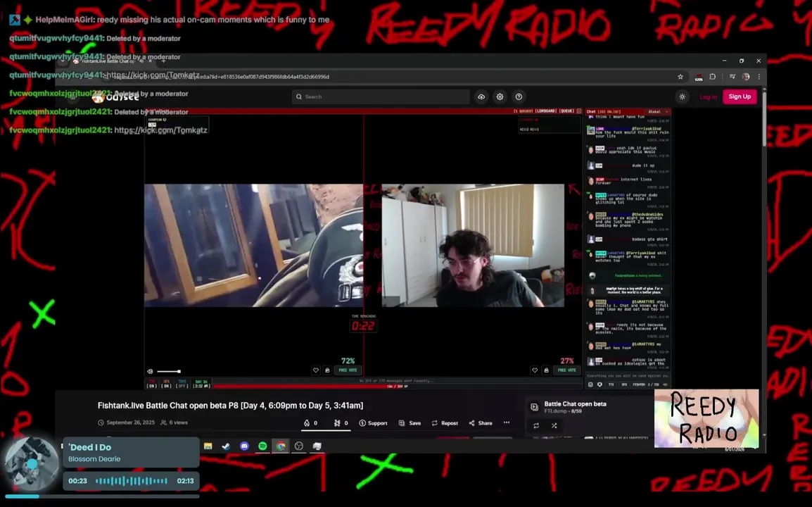This screenshot has height=507, width=812.
Task: Open a new browser tab
Action: tap(164, 61)
